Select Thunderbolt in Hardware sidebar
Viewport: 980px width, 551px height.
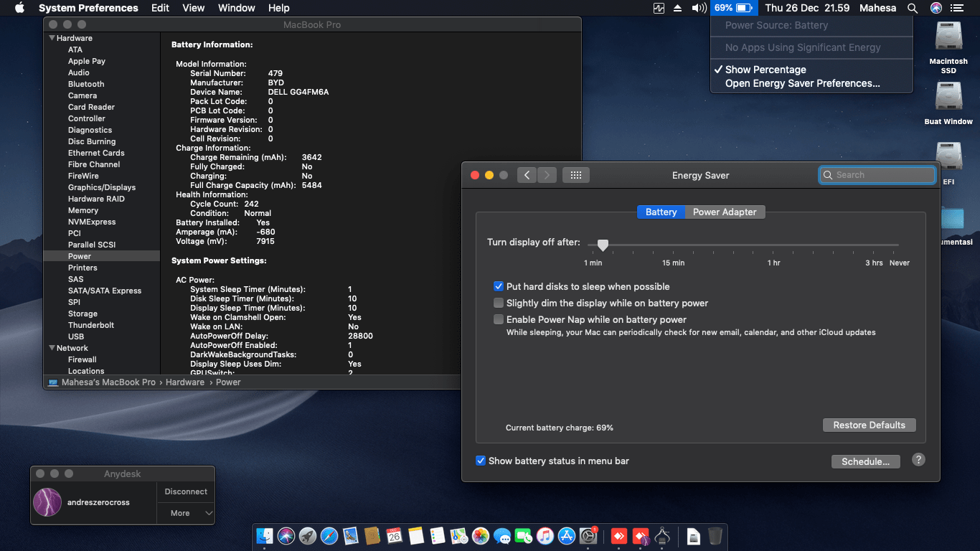91,325
